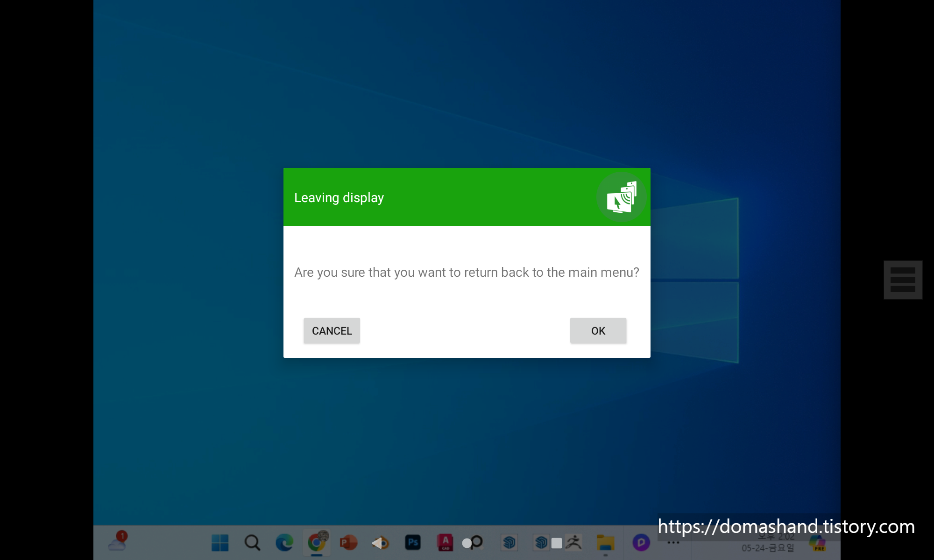The height and width of the screenshot is (560, 934).
Task: Open PowerPoint from the taskbar
Action: (348, 542)
